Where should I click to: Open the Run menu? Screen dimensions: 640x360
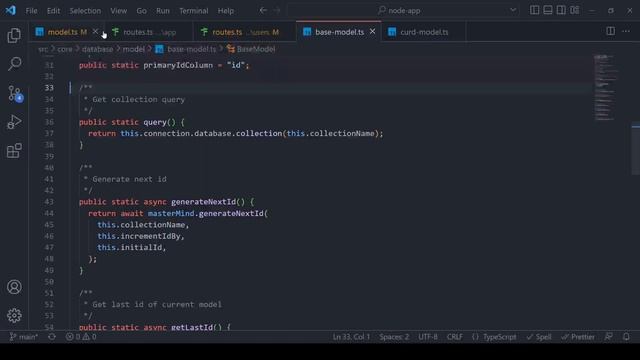pos(162,11)
